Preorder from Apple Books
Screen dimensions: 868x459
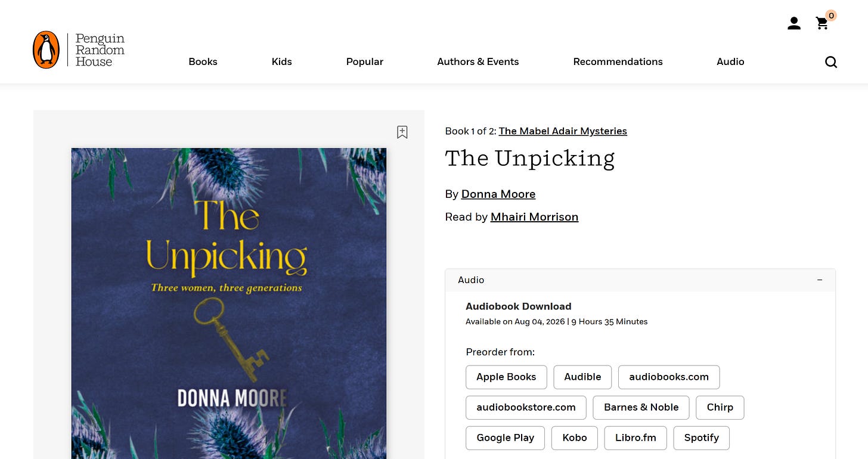[x=506, y=377]
